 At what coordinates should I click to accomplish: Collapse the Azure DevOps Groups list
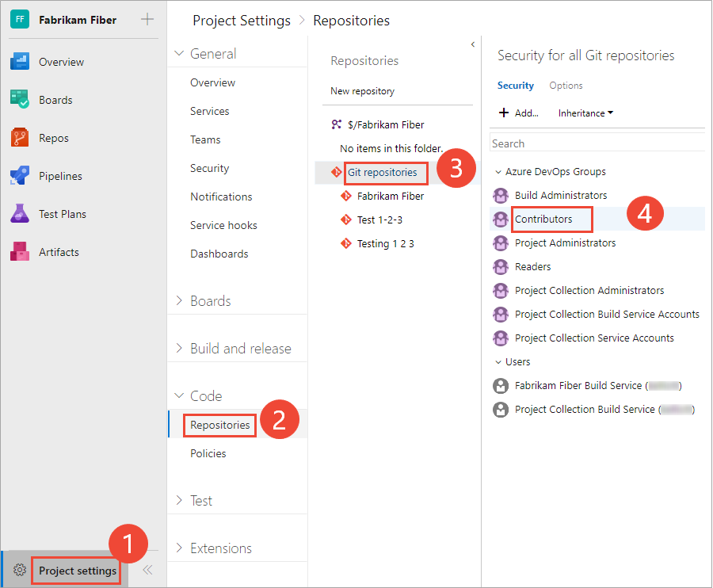pyautogui.click(x=497, y=171)
